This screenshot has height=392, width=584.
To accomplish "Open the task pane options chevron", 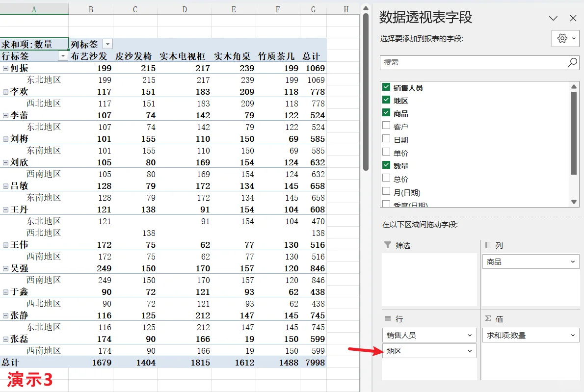I will (x=553, y=18).
